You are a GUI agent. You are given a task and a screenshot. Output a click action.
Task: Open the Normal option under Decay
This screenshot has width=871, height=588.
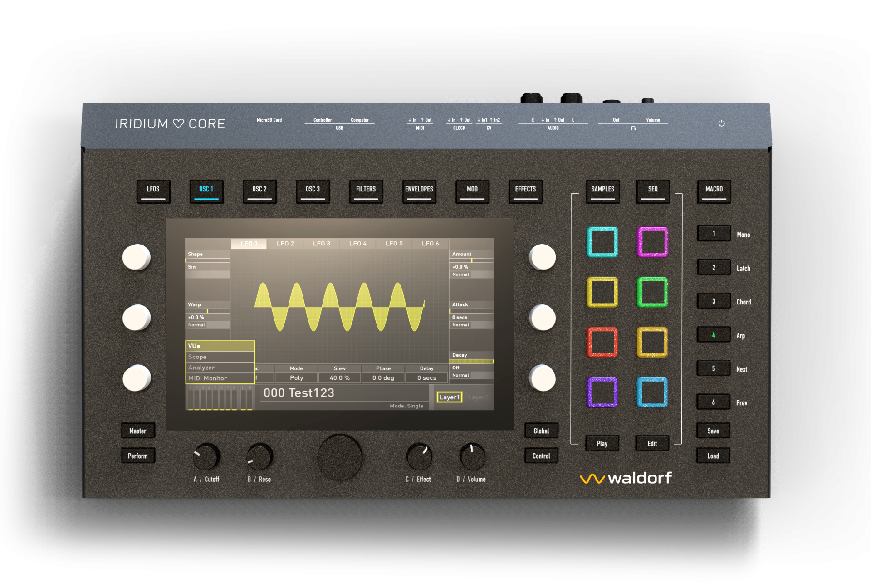[x=461, y=375]
